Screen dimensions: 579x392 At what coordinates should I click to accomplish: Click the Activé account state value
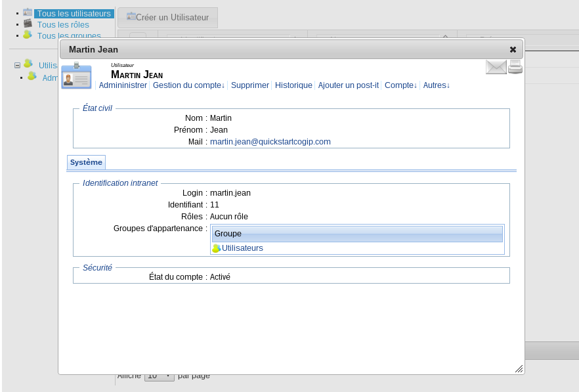[220, 277]
